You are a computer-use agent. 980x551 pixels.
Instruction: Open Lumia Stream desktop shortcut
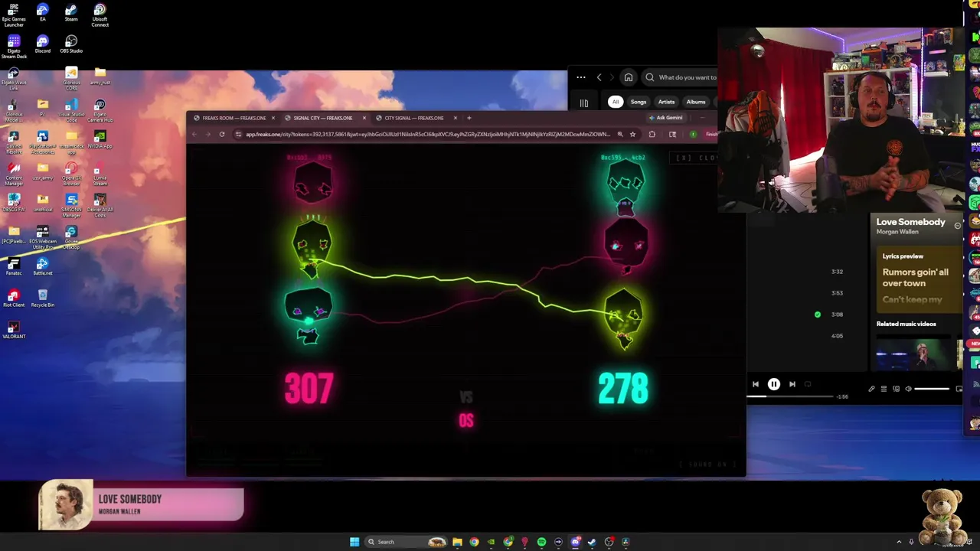point(100,174)
